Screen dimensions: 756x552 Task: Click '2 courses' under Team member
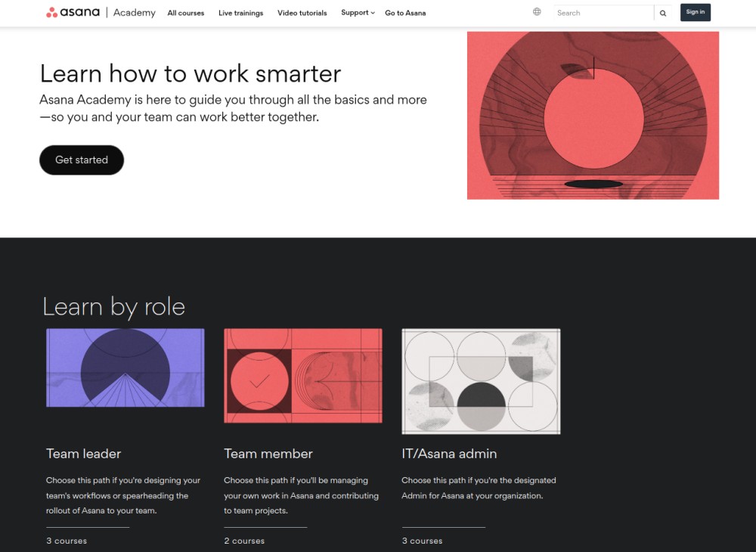pos(244,541)
